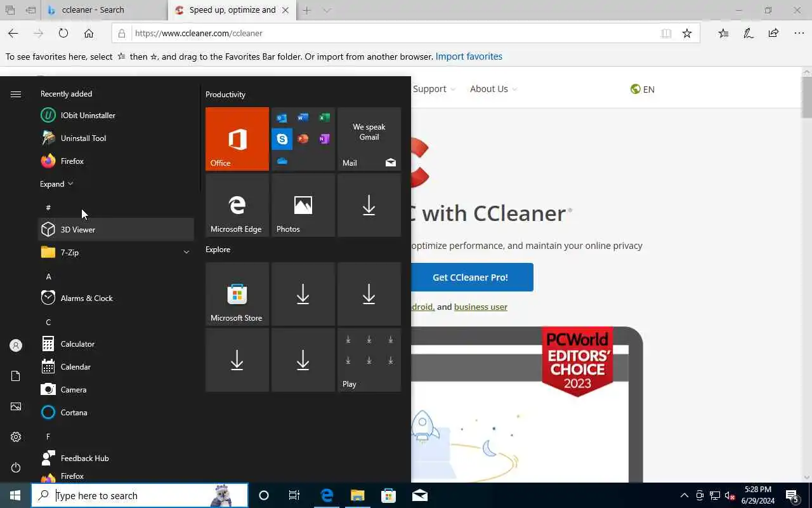Open a new browser tab
812x508 pixels.
307,10
